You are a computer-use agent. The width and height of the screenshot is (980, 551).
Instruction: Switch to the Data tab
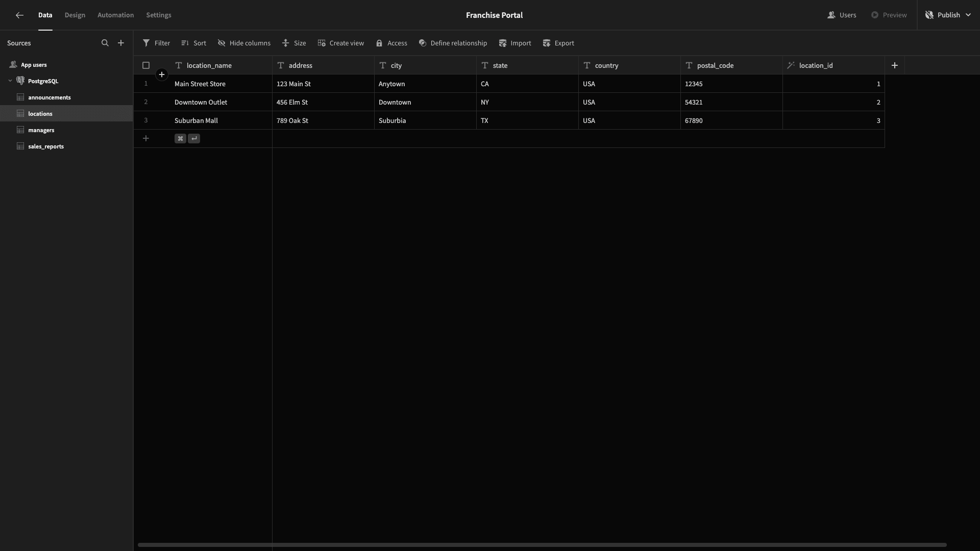(x=45, y=15)
